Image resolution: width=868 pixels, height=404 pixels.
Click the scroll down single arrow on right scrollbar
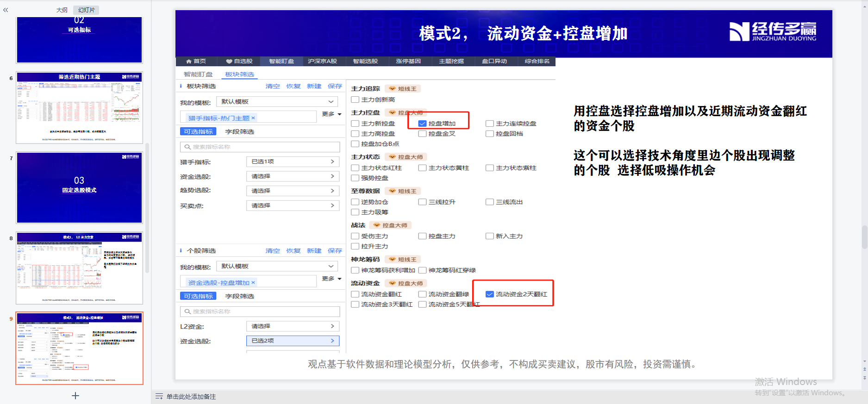(865, 361)
